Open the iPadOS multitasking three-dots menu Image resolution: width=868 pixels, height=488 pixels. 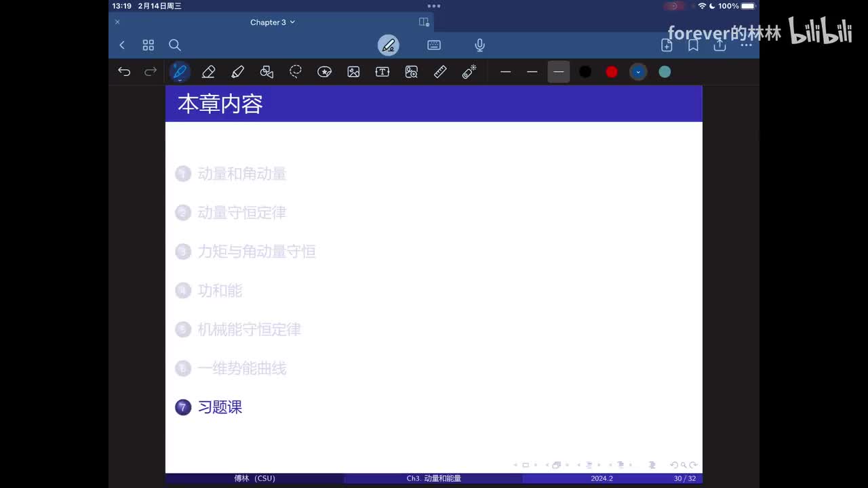point(434,5)
